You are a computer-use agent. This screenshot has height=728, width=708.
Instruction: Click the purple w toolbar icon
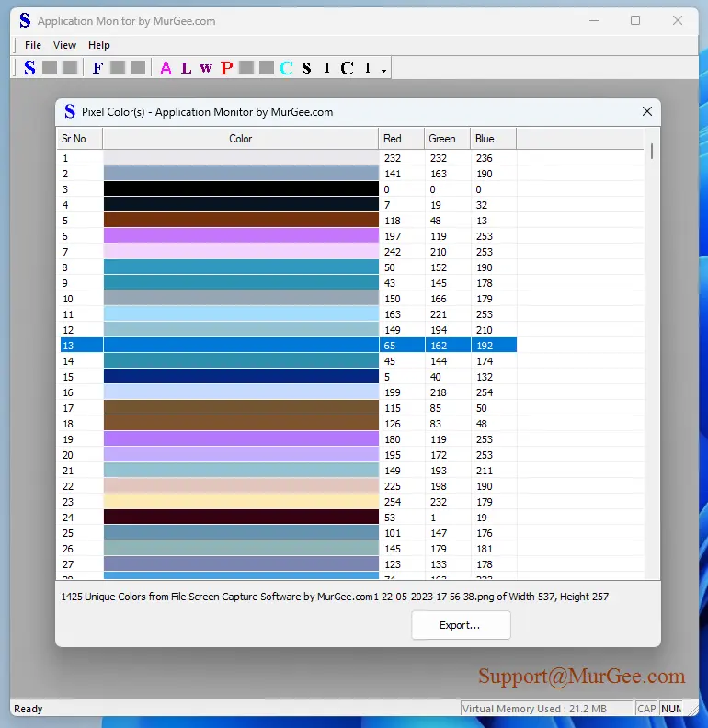pyautogui.click(x=206, y=68)
